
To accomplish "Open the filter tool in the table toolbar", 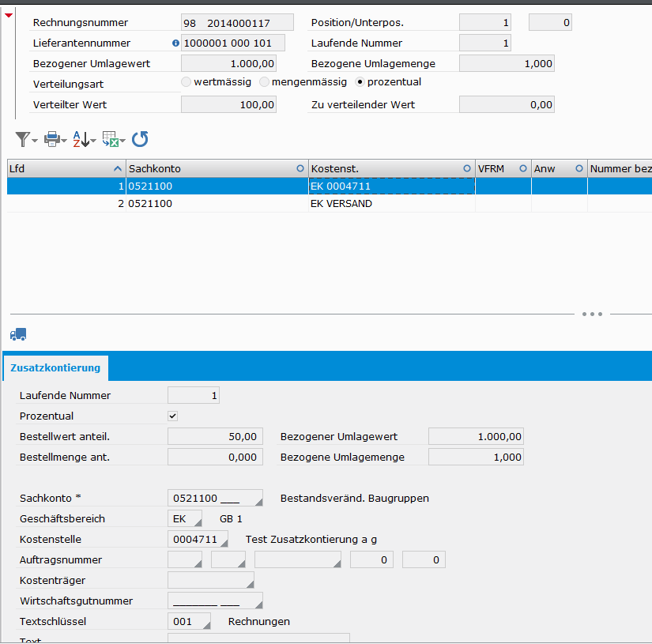I will point(23,139).
